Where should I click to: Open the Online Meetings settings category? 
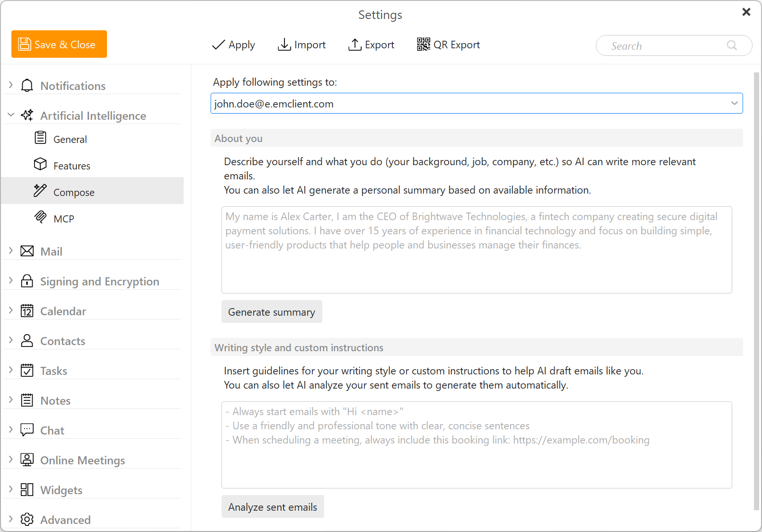92,460
